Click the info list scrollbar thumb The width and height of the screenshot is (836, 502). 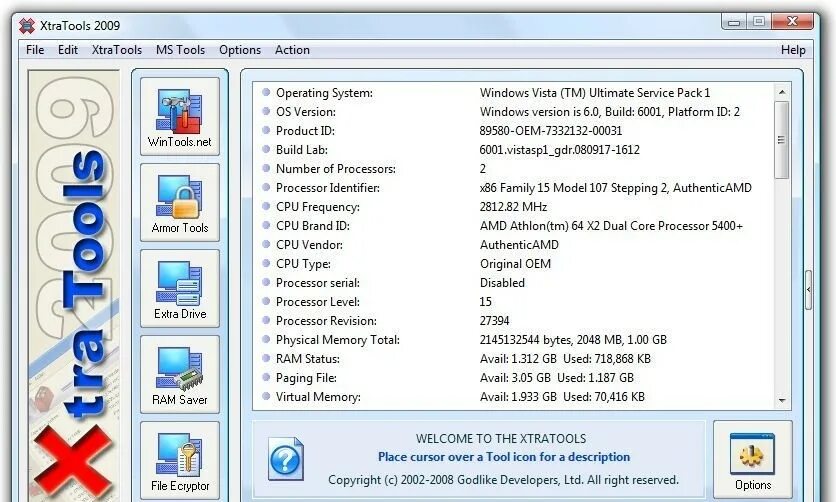782,140
